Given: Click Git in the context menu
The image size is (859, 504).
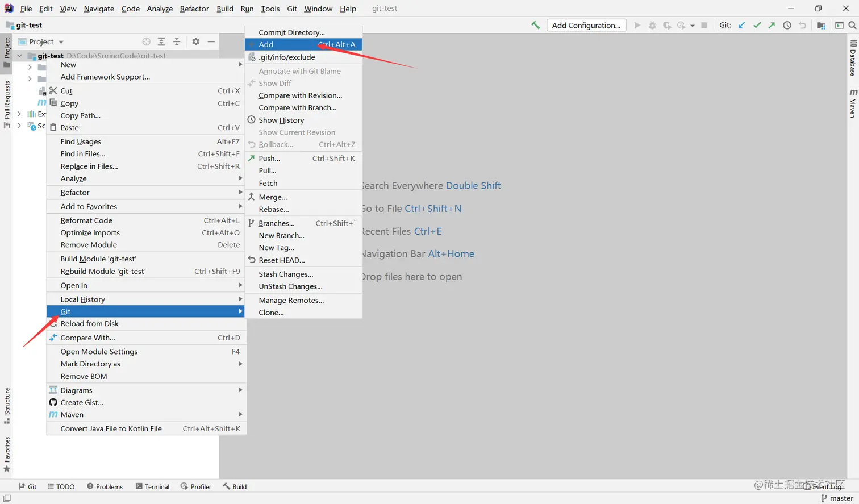Looking at the screenshot, I should (145, 311).
